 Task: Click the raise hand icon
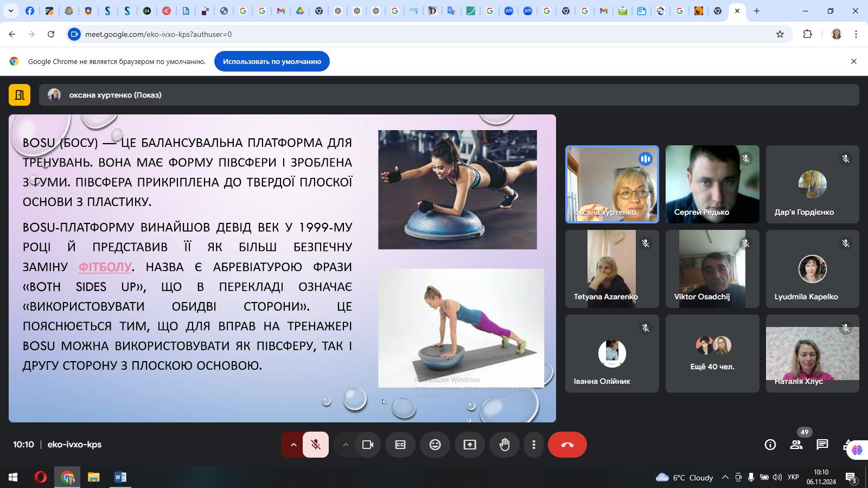505,445
